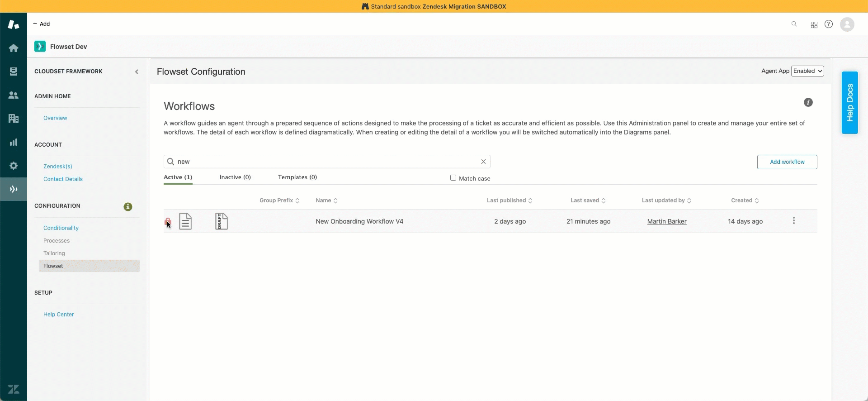Sort by Last updated by column
This screenshot has height=401, width=868.
pyautogui.click(x=666, y=200)
